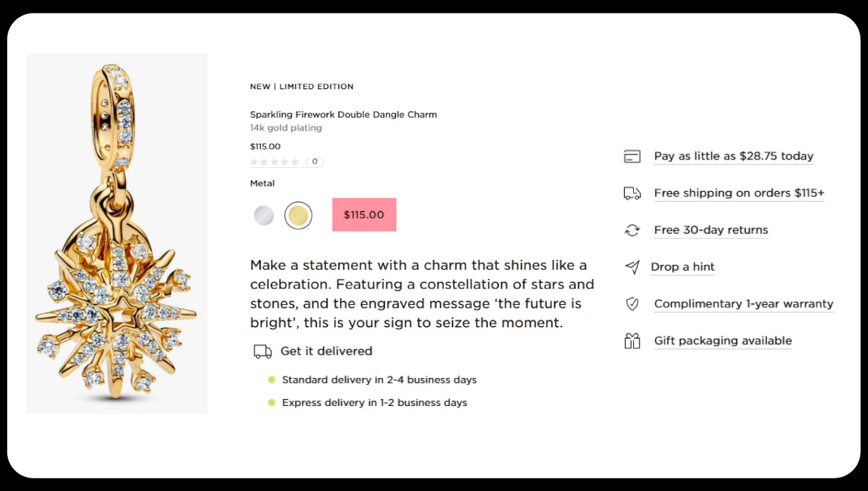Screen dimensions: 868x491
Task: Click the Drop a hint link
Action: tap(682, 267)
